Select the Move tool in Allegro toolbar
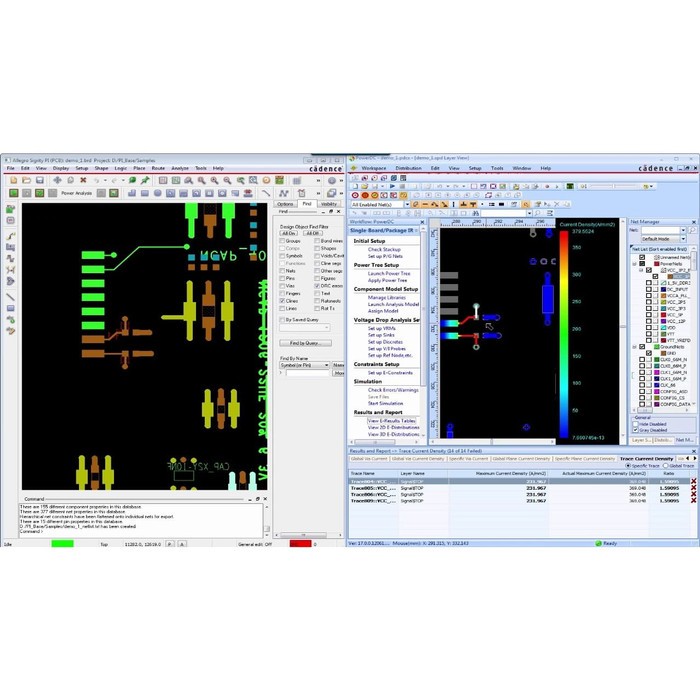Screen dimensions: 700x700 tap(57, 180)
